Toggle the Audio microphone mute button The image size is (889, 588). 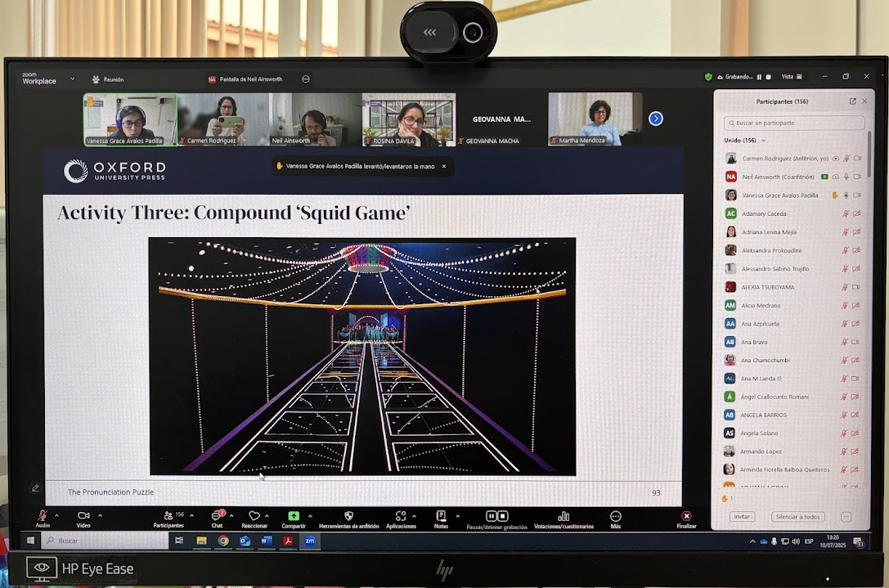[x=42, y=518]
